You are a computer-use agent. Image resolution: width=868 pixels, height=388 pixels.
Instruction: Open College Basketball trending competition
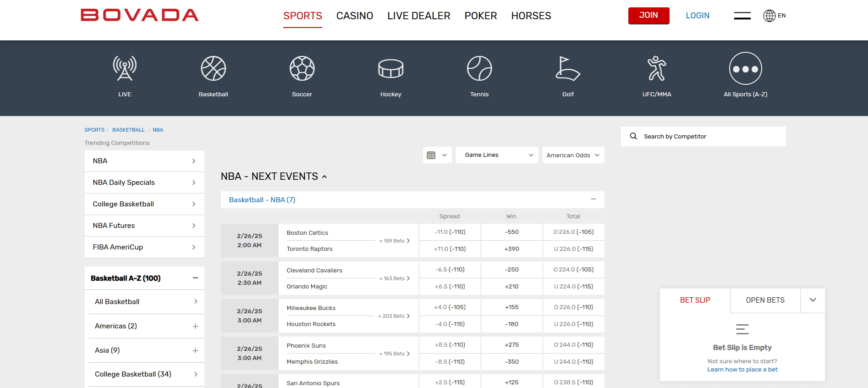[144, 204]
